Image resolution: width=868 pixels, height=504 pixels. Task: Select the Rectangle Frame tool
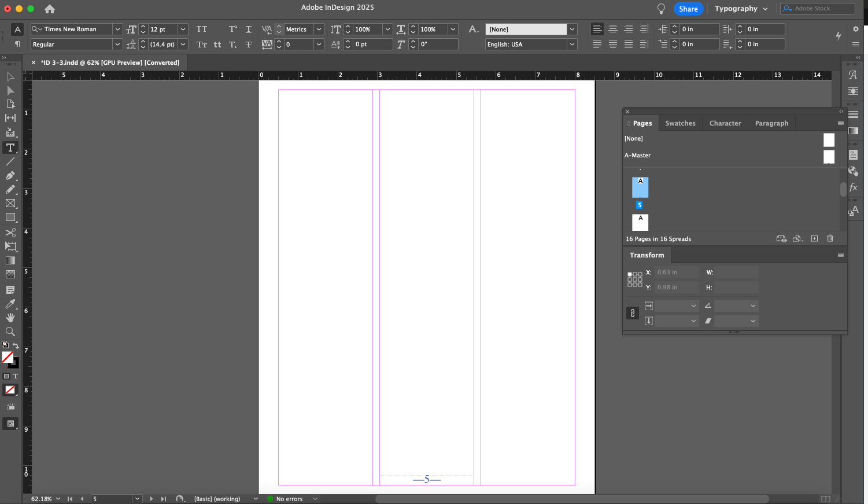point(10,204)
